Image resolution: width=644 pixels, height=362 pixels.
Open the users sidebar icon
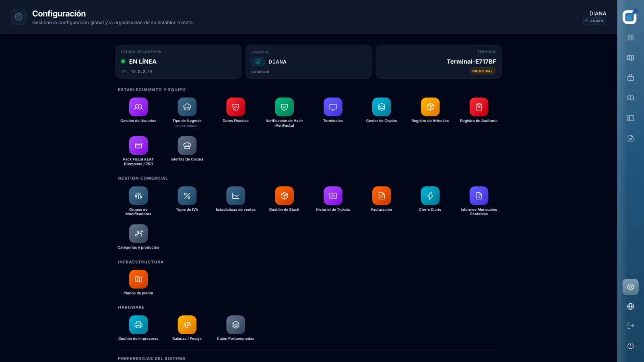(631, 98)
